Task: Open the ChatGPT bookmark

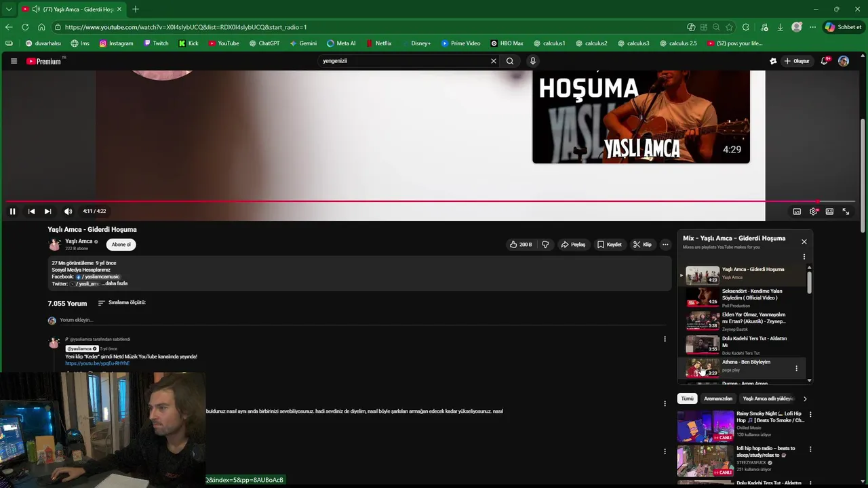Action: click(264, 43)
